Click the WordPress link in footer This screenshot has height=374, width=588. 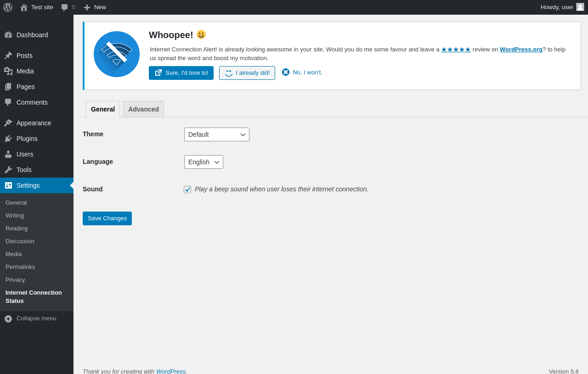tap(171, 371)
